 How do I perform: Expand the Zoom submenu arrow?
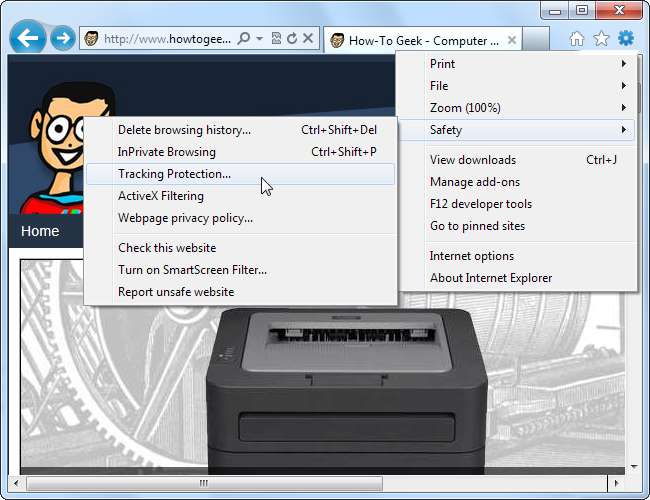pyautogui.click(x=623, y=108)
